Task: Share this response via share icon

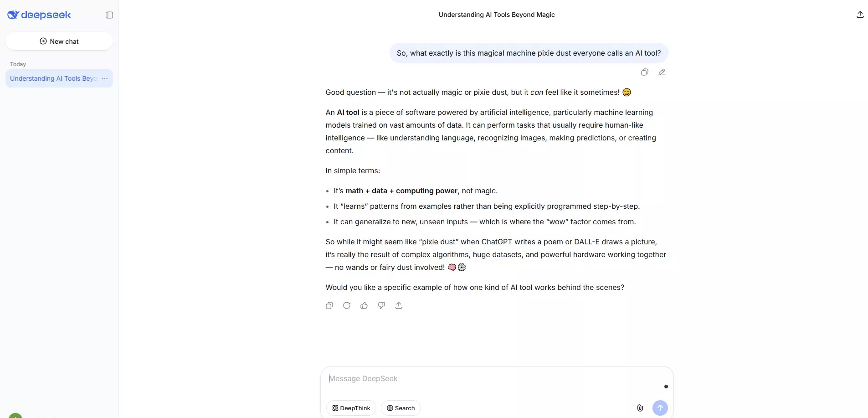Action: (x=399, y=305)
